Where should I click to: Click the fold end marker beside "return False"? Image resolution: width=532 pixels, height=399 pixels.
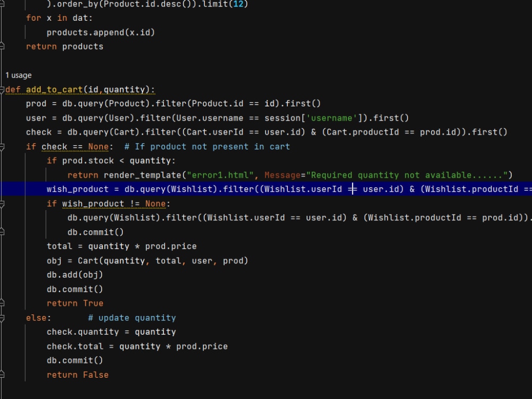[2, 375]
